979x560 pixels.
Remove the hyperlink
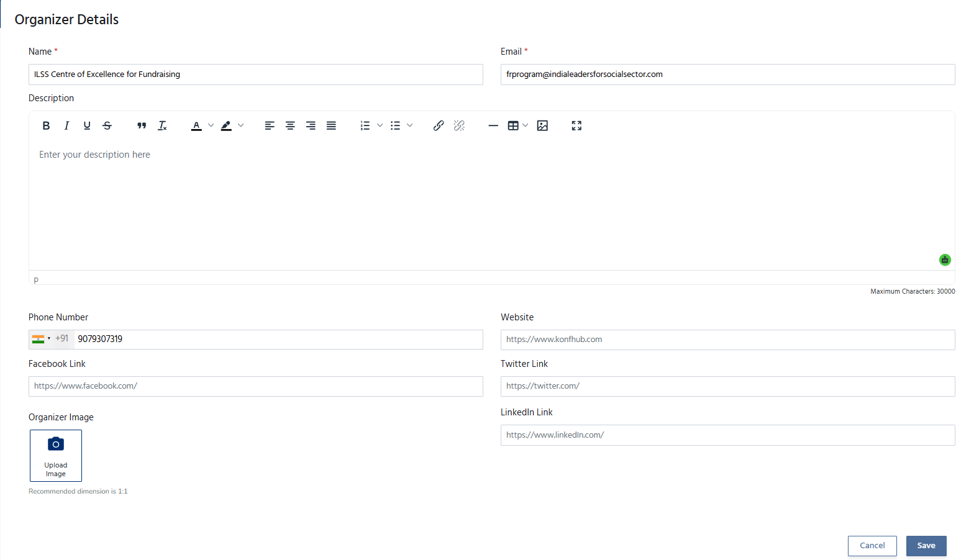tap(459, 125)
